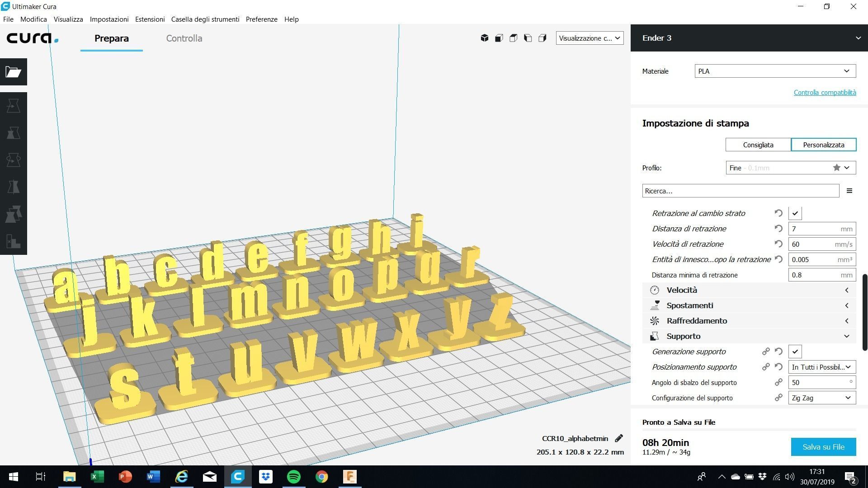The image size is (868, 488).
Task: Toggle Retrazione al cambio strato checkbox
Action: [x=795, y=213]
